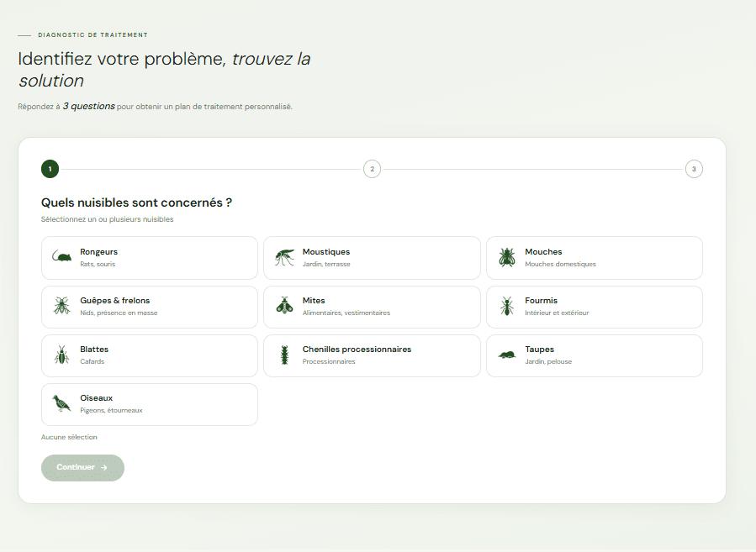Click 'Cafards' subtitle text
This screenshot has width=756, height=552.
click(93, 362)
